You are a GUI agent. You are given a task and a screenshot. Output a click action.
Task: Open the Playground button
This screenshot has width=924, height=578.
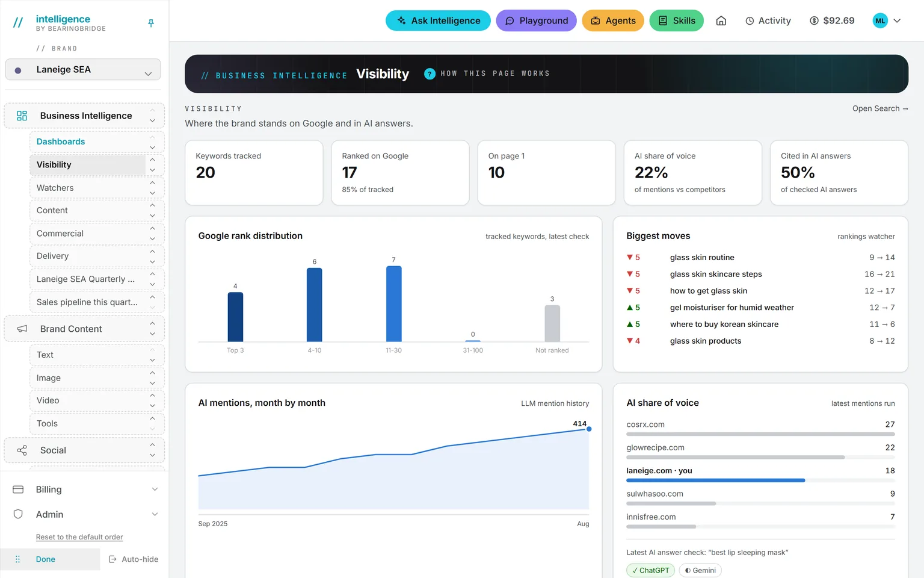(536, 20)
